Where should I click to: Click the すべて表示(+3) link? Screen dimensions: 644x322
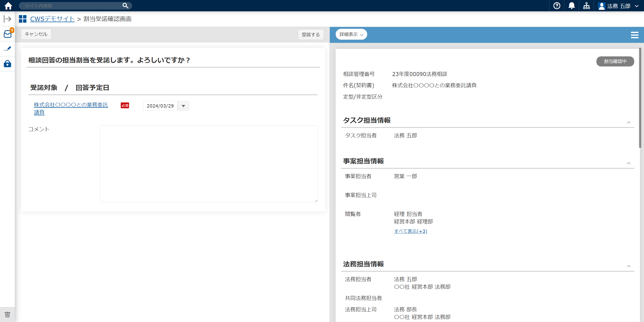[411, 231]
